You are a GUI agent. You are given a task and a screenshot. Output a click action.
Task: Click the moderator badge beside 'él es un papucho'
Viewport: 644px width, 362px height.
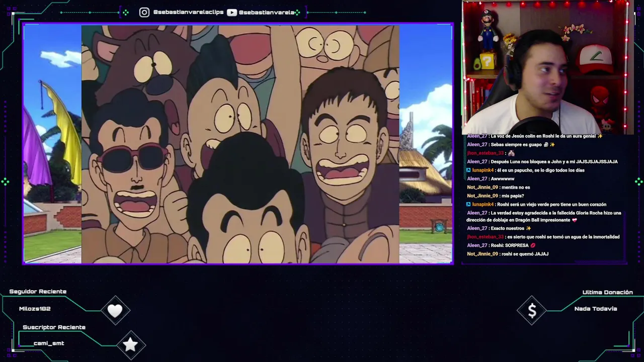click(x=469, y=170)
